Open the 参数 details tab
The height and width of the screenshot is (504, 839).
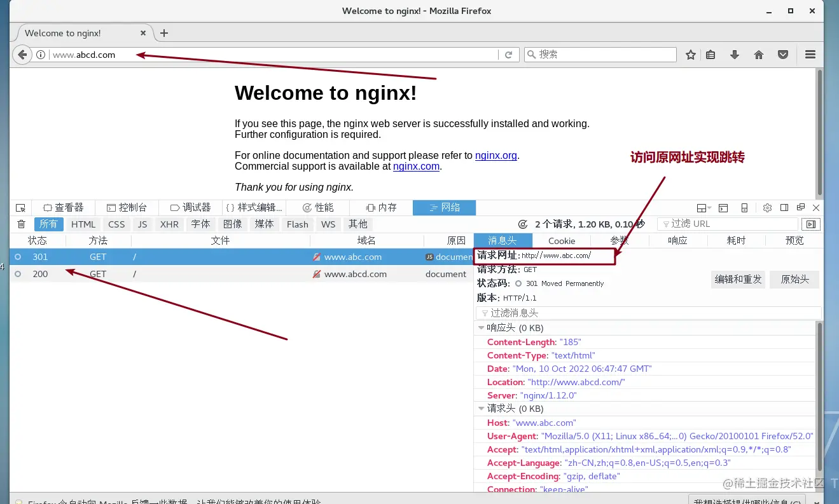[x=620, y=240]
